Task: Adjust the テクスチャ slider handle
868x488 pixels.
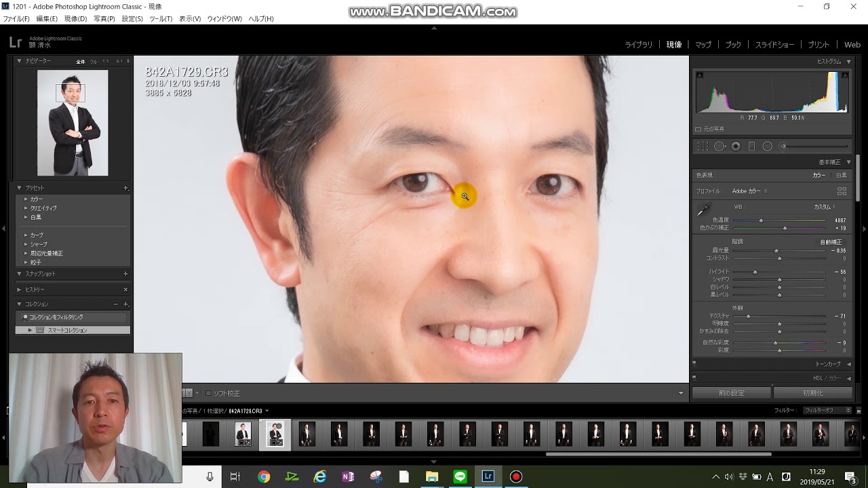Action: pyautogui.click(x=748, y=317)
